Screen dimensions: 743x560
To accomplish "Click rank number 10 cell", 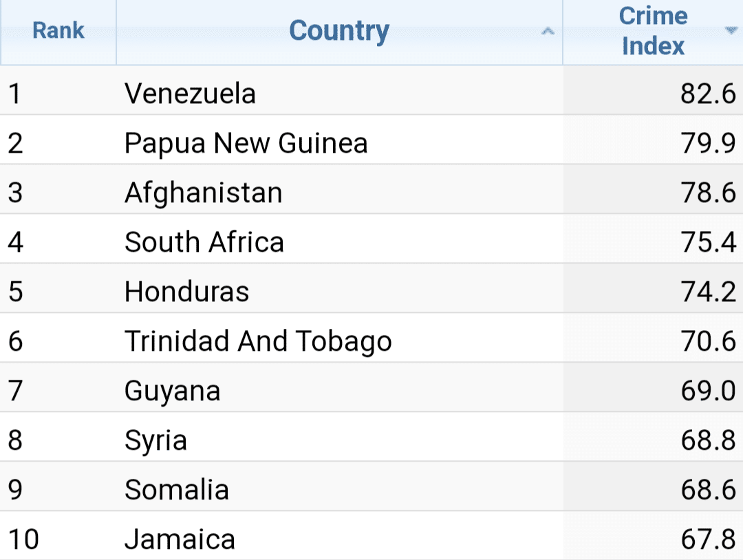I will 23,539.
